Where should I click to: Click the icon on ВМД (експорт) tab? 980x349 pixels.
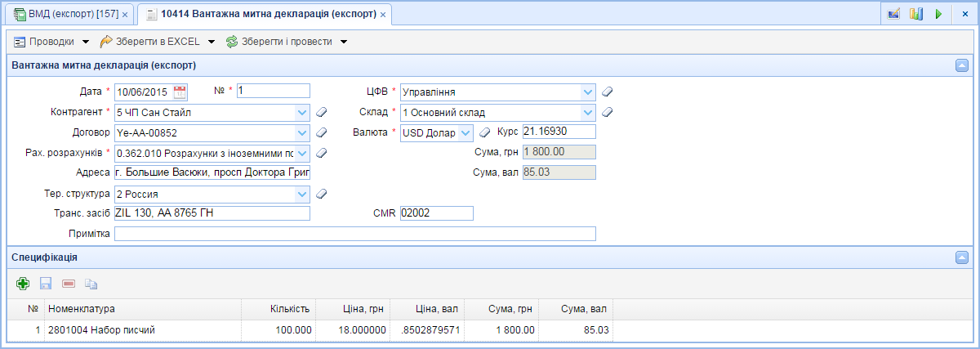[20, 15]
